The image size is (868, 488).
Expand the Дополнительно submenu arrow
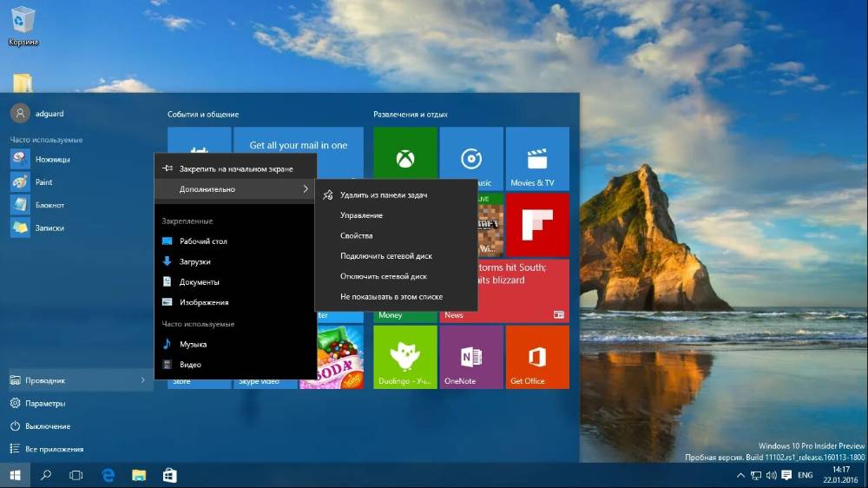click(x=306, y=189)
